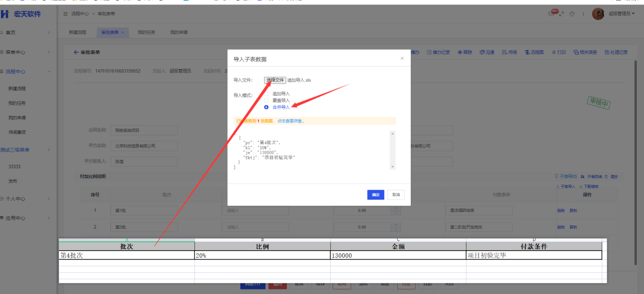This screenshot has width=644, height=294.
Task: Expand the 测试三级菜单 sidebar menu
Action: [28, 150]
